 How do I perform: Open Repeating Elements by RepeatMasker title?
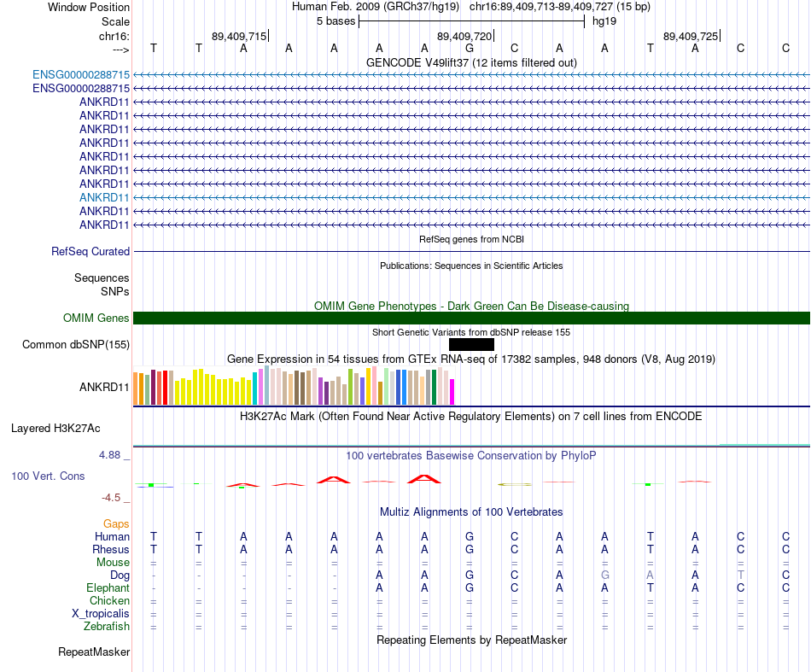pos(471,640)
